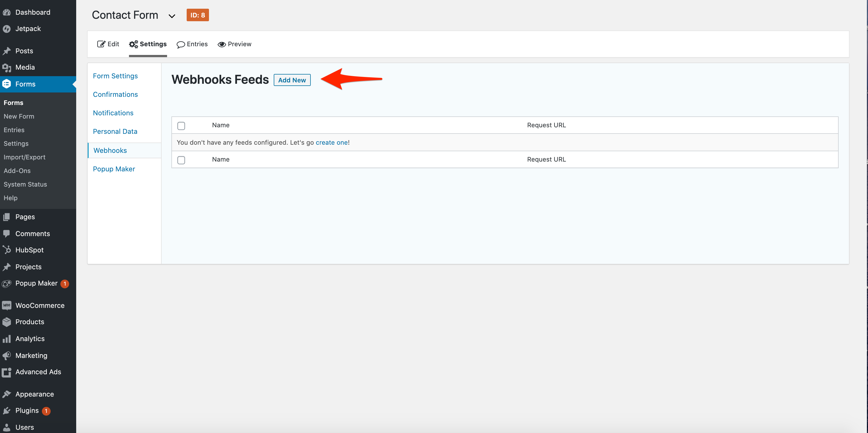The width and height of the screenshot is (868, 433).
Task: Open Appearance via the paintbrush icon
Action: [7, 394]
